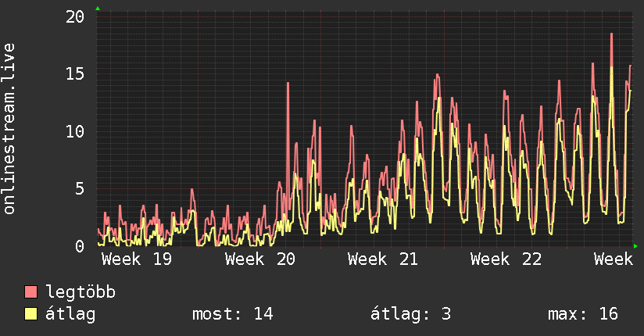This screenshot has height=336, width=644.
Task: Click the green arrow atop the y-axis
Action: tap(98, 9)
